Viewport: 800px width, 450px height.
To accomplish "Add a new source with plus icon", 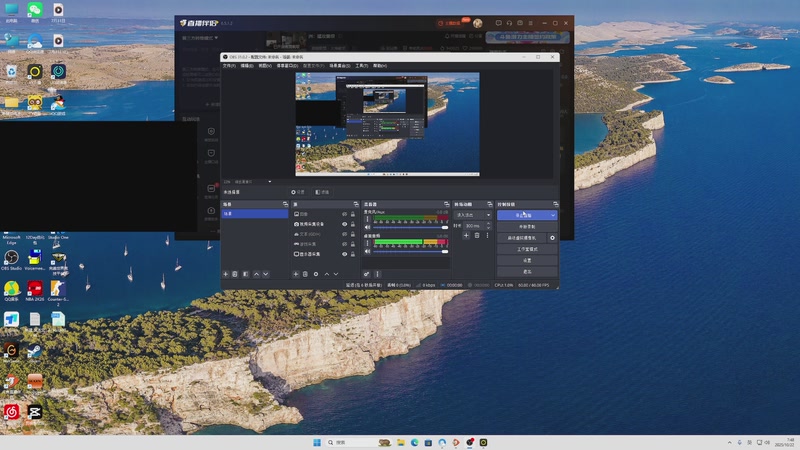I will (x=295, y=273).
